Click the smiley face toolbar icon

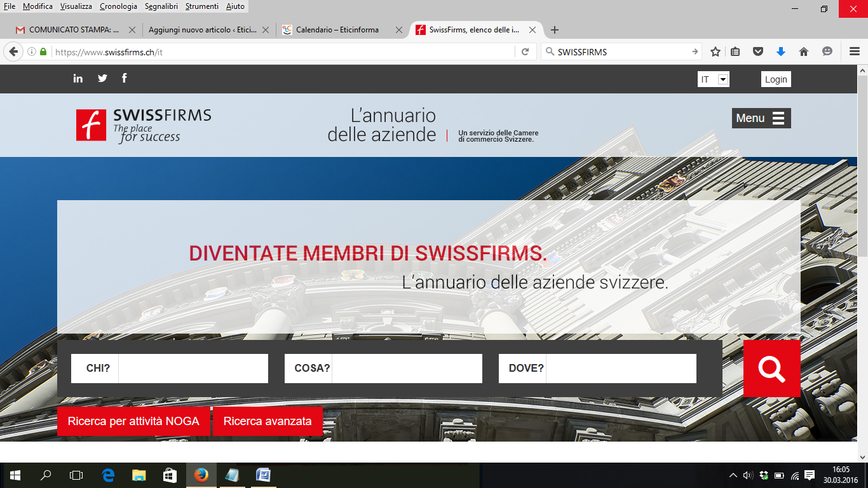(827, 52)
